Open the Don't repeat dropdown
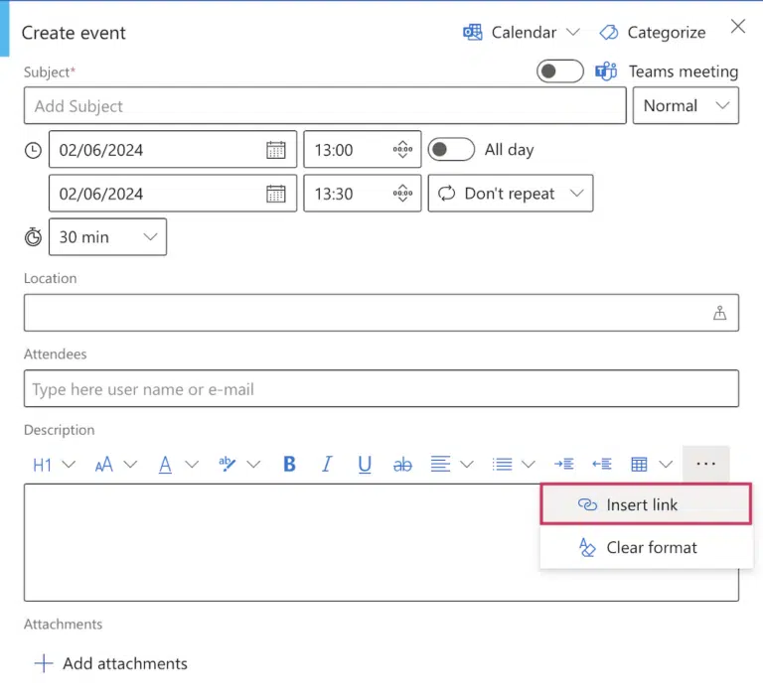763x700 pixels. (x=511, y=193)
